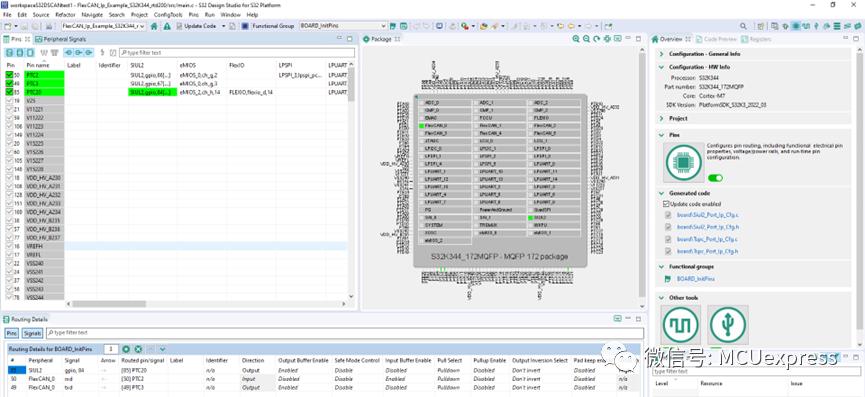865x397 pixels.
Task: Click the Routing Details filter text field
Action: [345, 333]
